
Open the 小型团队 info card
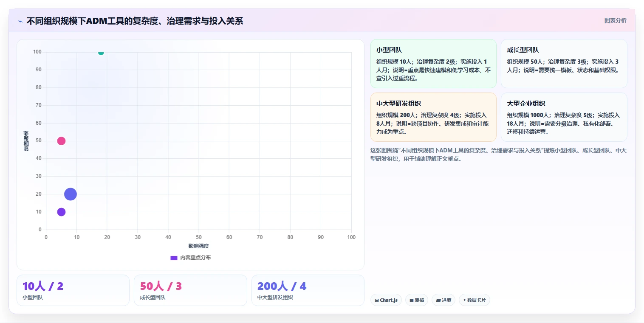tap(433, 64)
